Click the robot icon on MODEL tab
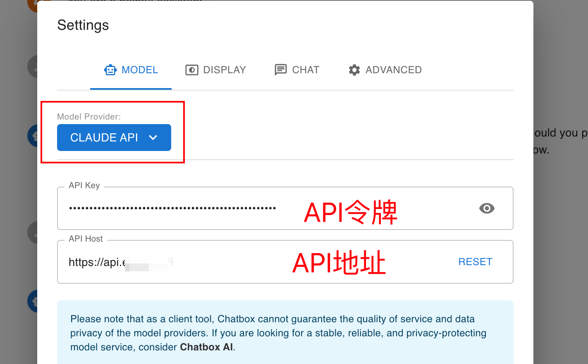588x364 pixels. [110, 70]
